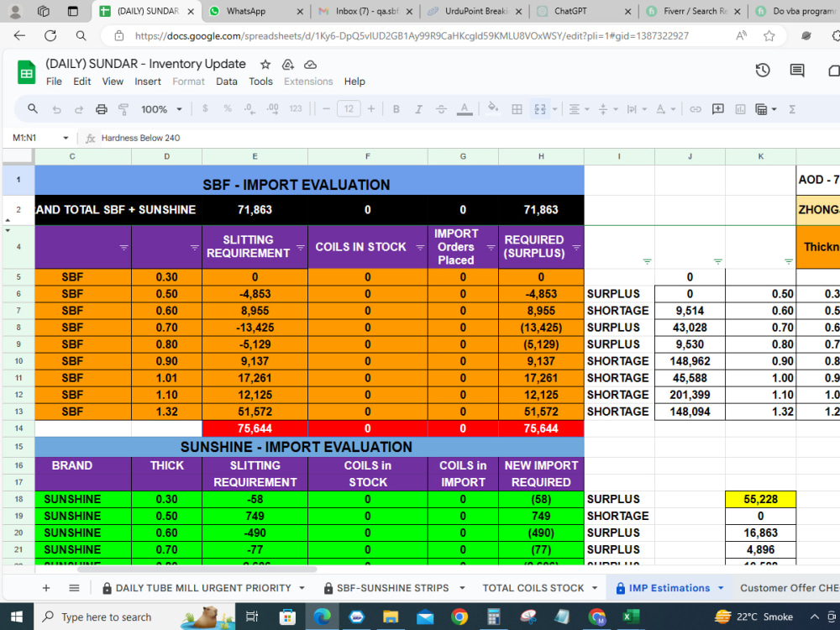Toggle italic formatting
The width and height of the screenshot is (840, 630).
[x=417, y=109]
